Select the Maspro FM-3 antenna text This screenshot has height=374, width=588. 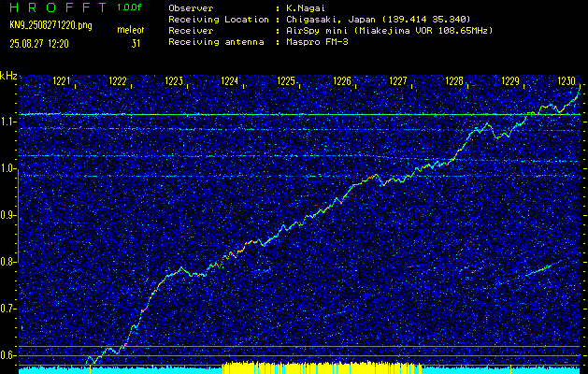click(317, 42)
